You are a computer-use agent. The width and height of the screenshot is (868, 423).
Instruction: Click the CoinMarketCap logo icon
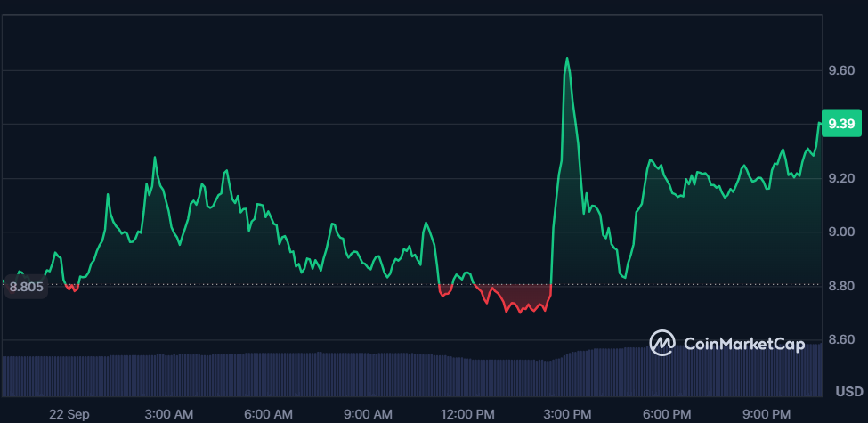click(x=662, y=343)
